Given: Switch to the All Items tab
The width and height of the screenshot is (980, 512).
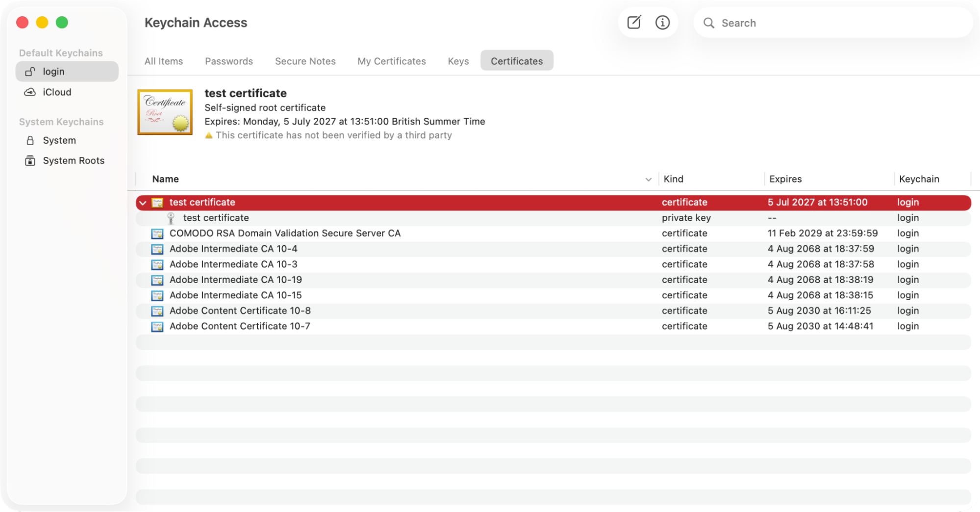Looking at the screenshot, I should (164, 61).
